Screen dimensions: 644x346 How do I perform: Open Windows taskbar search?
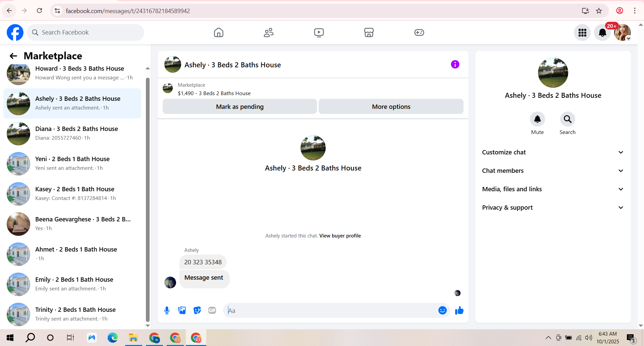coord(30,338)
